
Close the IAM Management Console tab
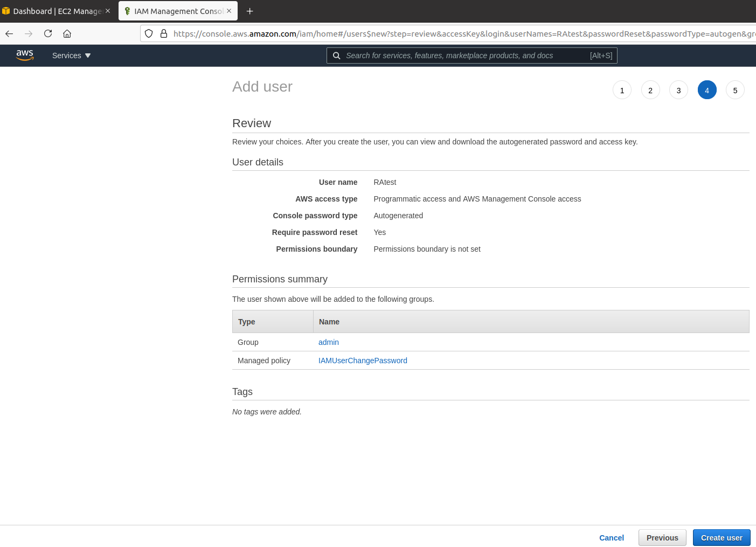tap(229, 11)
